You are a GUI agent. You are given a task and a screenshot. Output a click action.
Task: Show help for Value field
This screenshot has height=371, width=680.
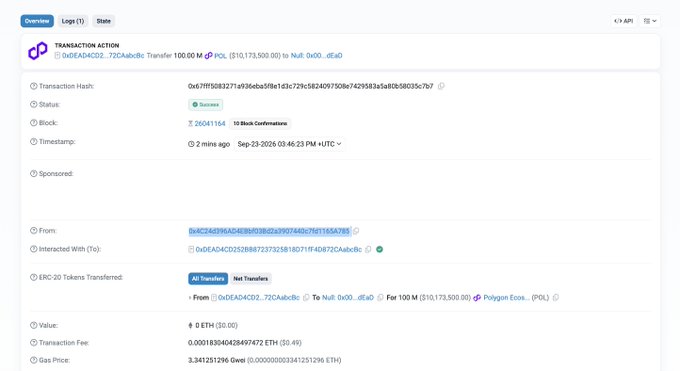[33, 325]
